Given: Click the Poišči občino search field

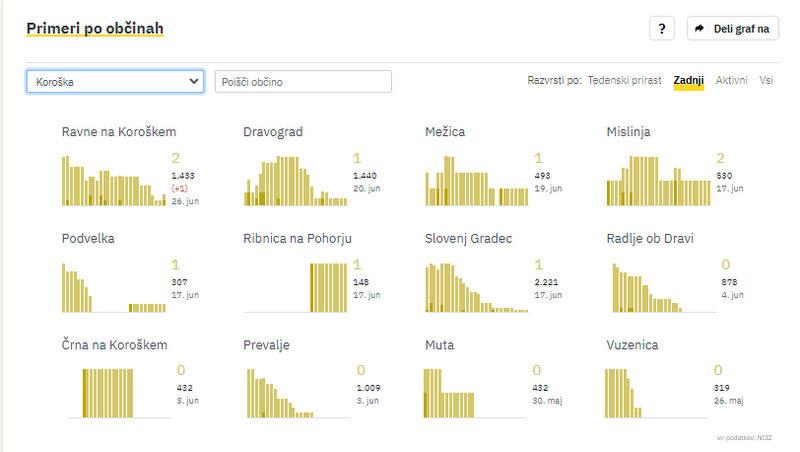Looking at the screenshot, I should (303, 81).
